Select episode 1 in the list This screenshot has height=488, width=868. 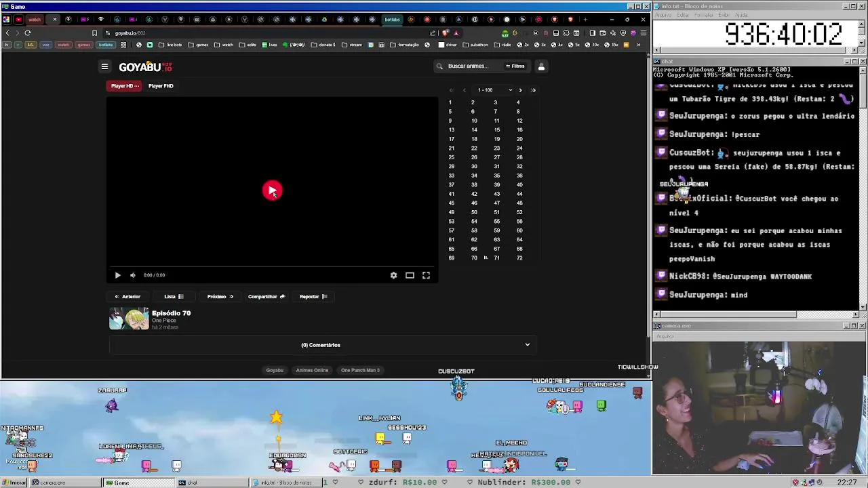[450, 102]
